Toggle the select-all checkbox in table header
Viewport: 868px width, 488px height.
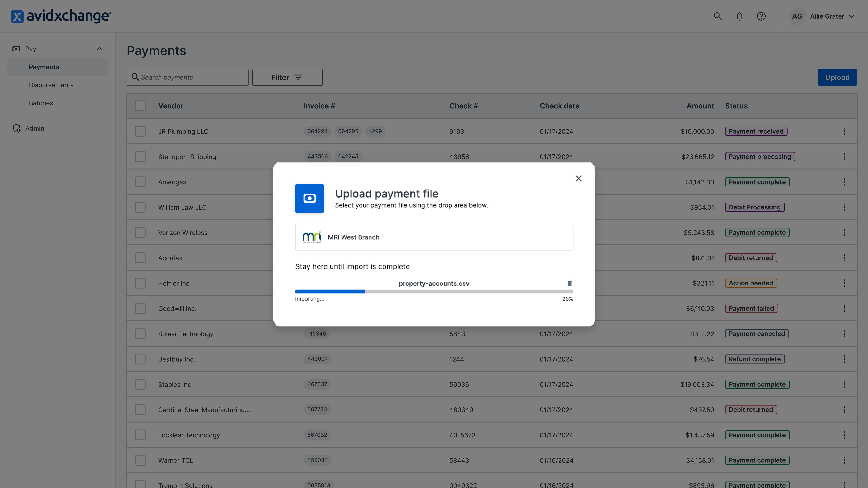140,106
